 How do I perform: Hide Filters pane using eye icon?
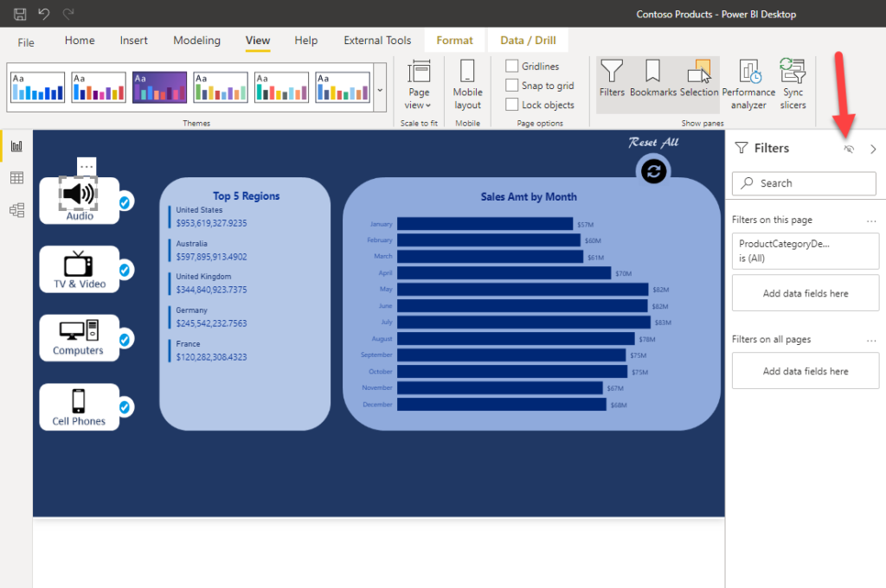849,149
